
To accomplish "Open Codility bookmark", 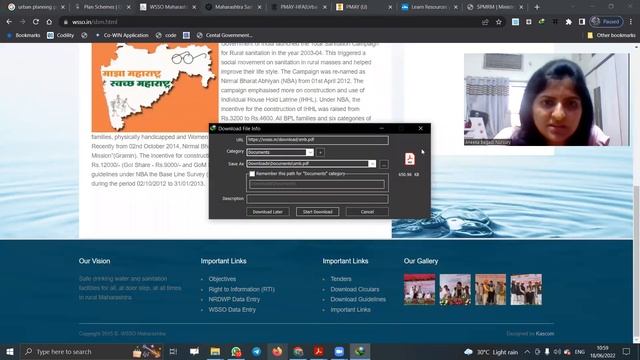I will pos(60,36).
